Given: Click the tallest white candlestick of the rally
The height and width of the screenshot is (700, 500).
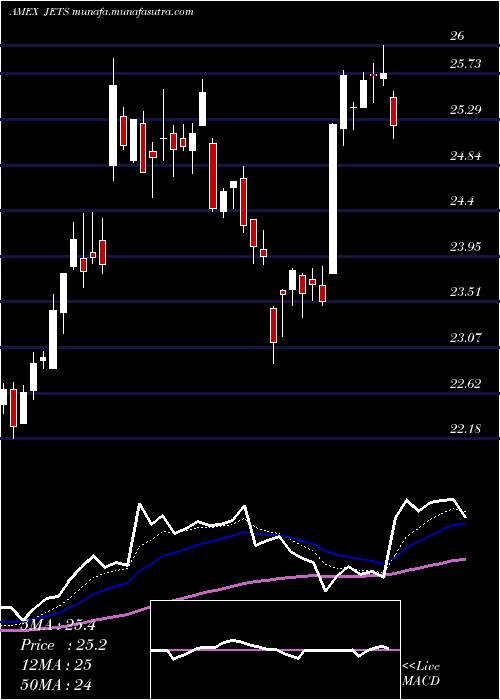Looking at the screenshot, I should (x=333, y=199).
